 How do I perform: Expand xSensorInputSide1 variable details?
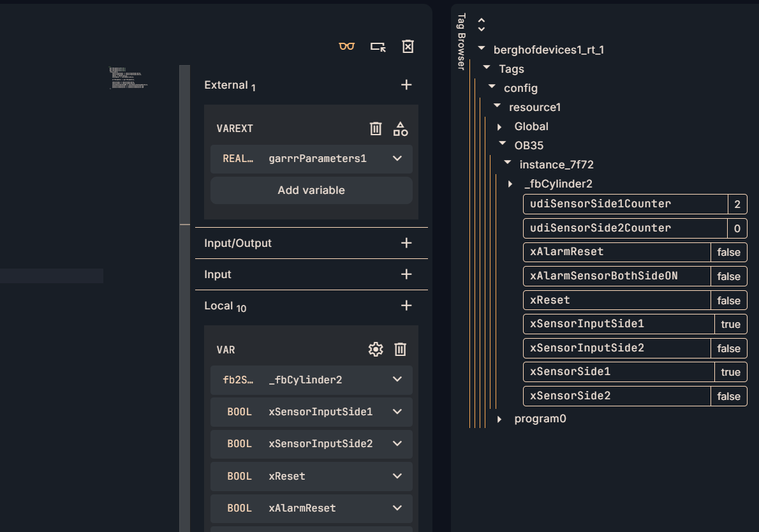pos(397,412)
